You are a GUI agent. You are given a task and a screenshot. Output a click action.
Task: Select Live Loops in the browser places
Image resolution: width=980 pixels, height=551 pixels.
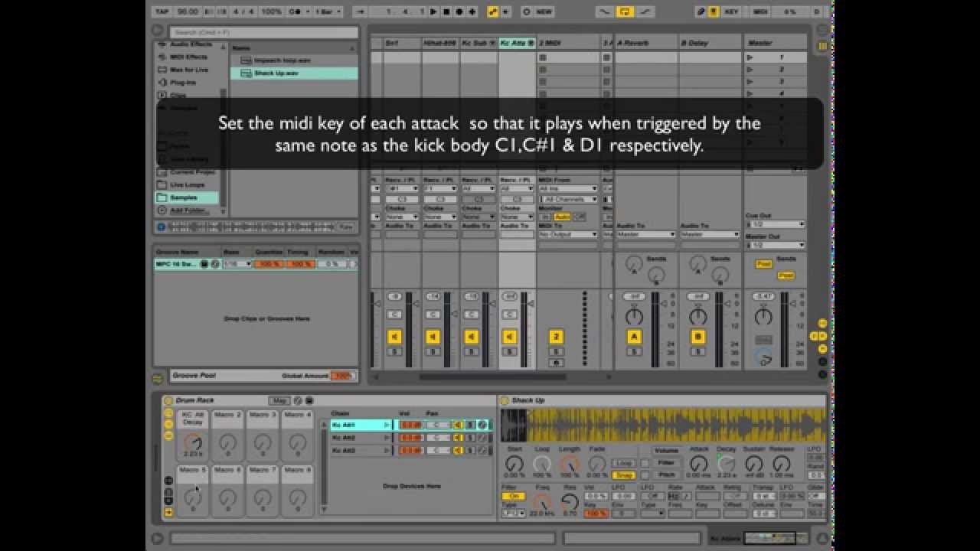click(187, 184)
